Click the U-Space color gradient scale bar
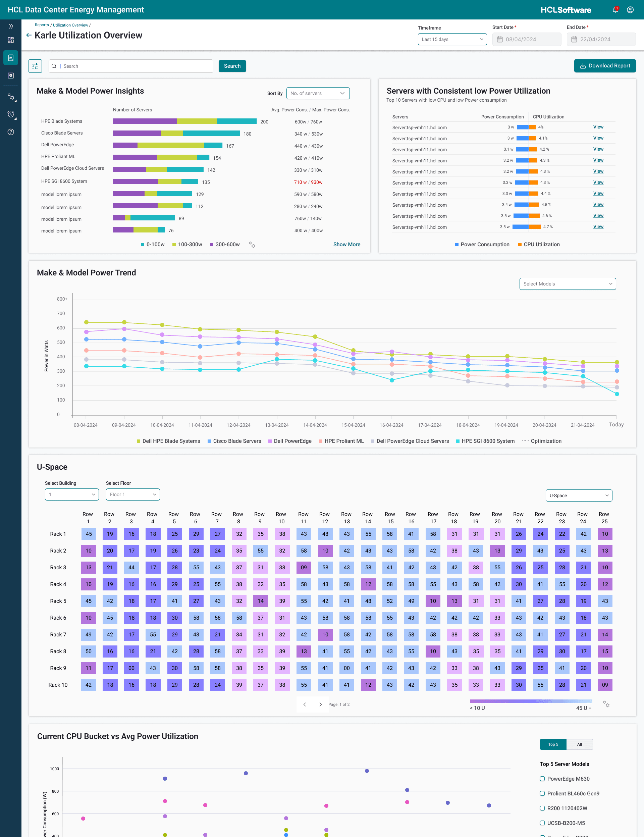The image size is (644, 837). point(531,701)
